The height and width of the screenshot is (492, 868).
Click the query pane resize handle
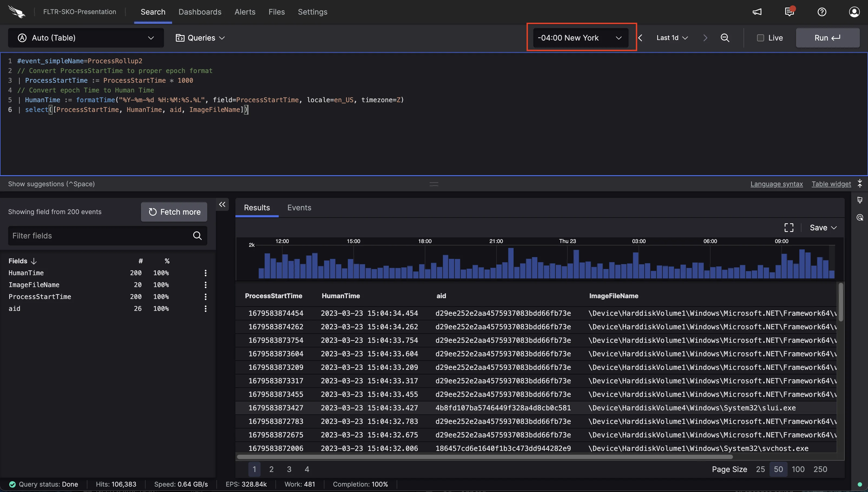click(x=434, y=184)
